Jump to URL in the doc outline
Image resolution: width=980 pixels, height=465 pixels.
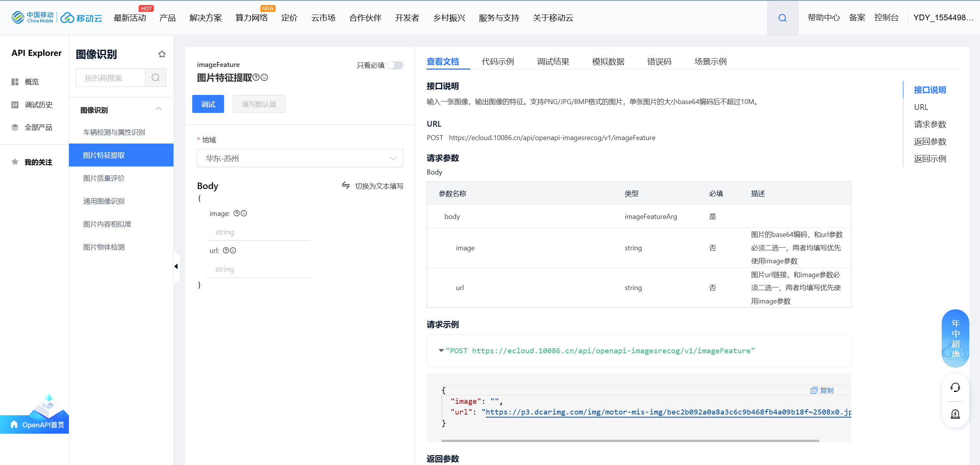tap(921, 107)
